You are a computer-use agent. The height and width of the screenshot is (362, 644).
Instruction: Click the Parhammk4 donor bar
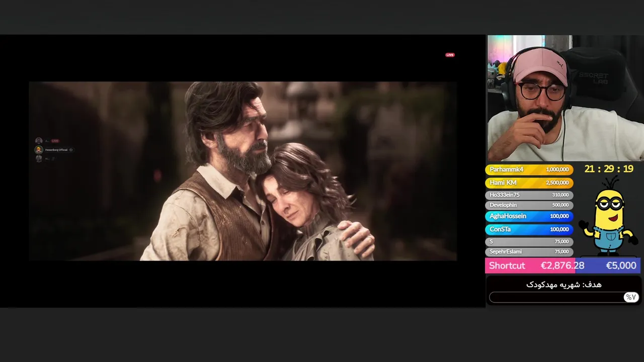click(529, 169)
